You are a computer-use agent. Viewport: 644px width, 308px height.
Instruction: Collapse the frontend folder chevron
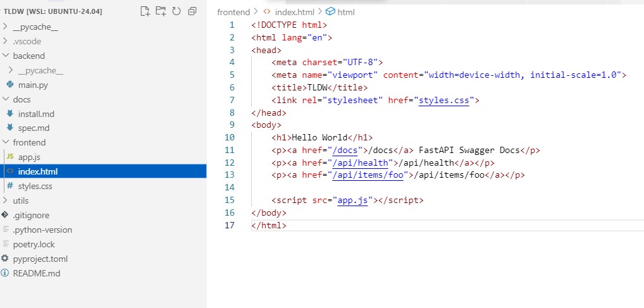[x=5, y=142]
